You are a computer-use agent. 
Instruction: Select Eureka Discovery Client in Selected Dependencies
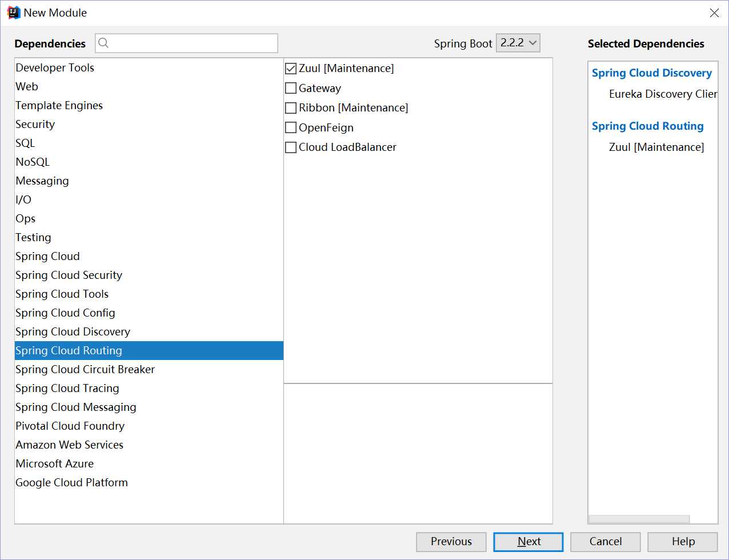coord(663,94)
